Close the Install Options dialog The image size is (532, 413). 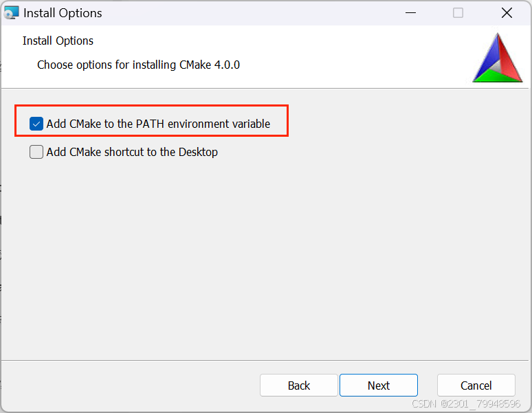[507, 13]
